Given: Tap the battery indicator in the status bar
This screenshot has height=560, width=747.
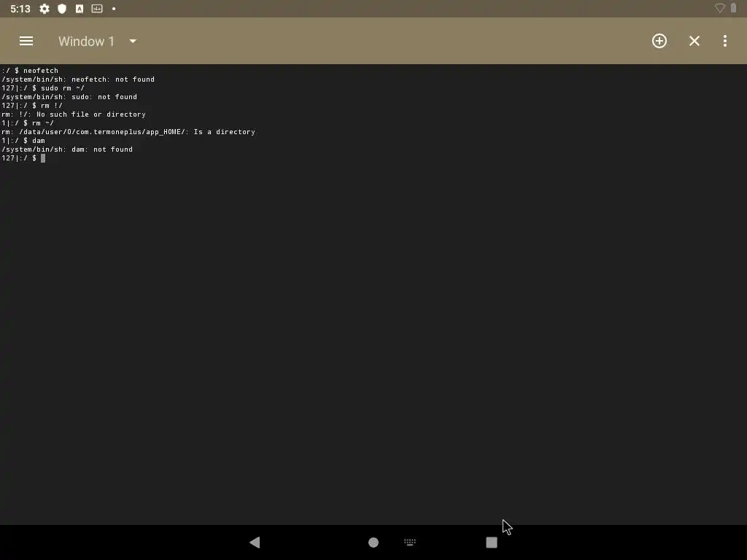Looking at the screenshot, I should click(733, 8).
